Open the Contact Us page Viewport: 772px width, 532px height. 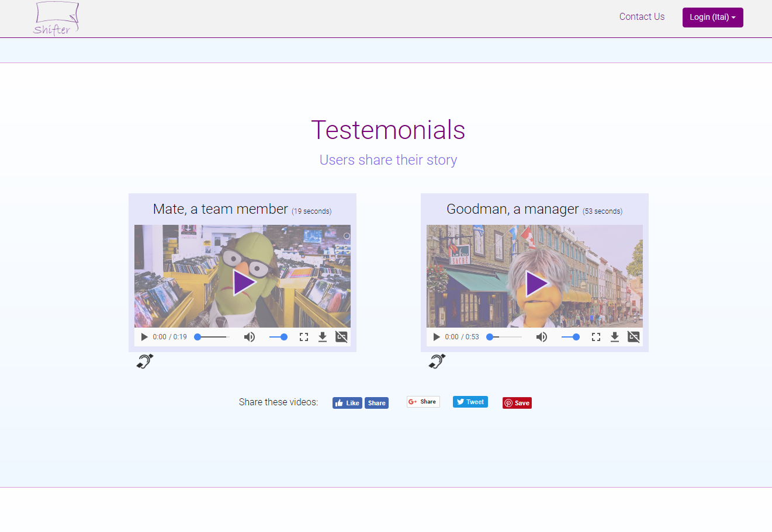click(642, 17)
